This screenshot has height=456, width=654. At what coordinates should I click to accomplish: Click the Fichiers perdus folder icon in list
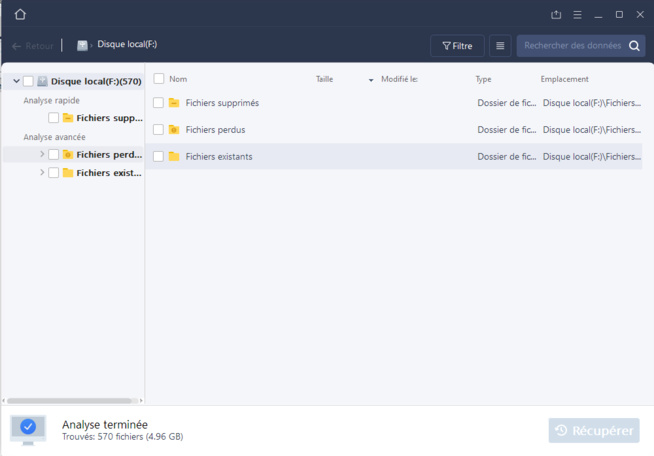pyautogui.click(x=174, y=130)
